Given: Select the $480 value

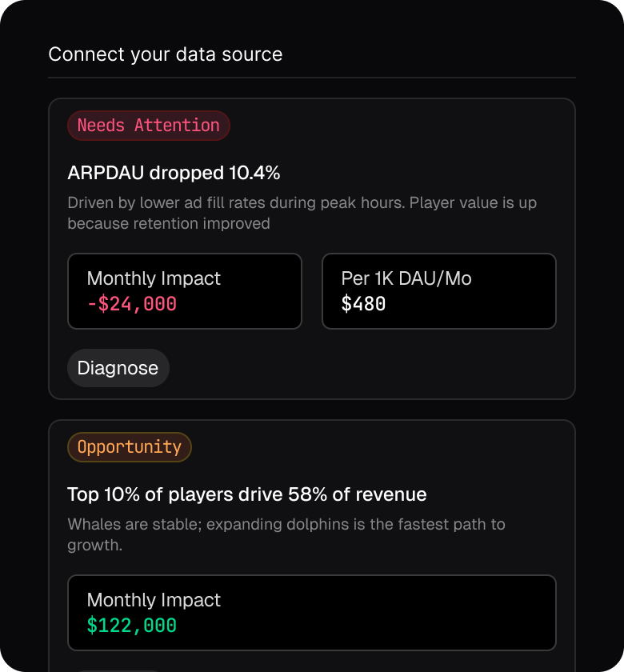Looking at the screenshot, I should pyautogui.click(x=363, y=304).
